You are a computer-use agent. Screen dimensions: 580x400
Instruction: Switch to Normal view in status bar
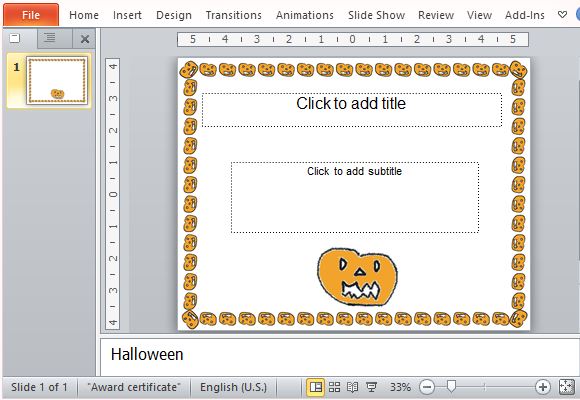(316, 387)
